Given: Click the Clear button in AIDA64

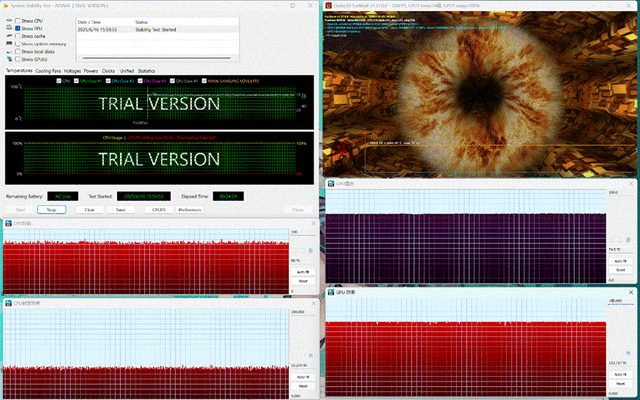Looking at the screenshot, I should pos(89,210).
